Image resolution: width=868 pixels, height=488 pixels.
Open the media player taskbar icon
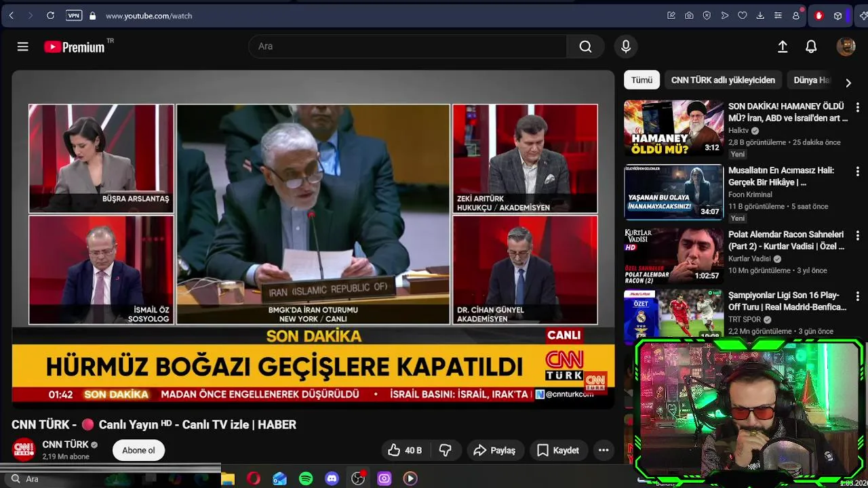(410, 479)
